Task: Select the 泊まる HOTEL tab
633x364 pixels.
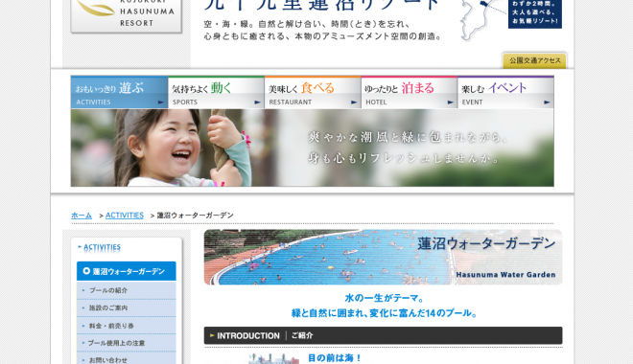Action: click(409, 92)
